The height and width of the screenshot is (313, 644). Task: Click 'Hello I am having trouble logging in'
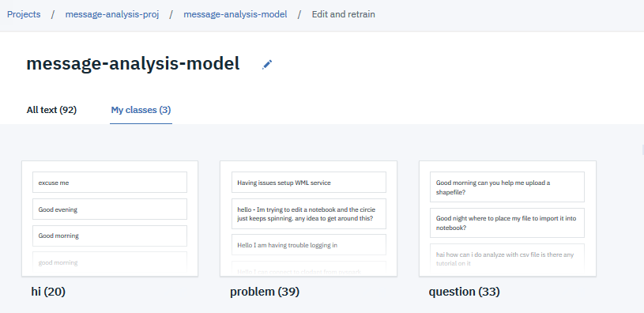pyautogui.click(x=309, y=245)
